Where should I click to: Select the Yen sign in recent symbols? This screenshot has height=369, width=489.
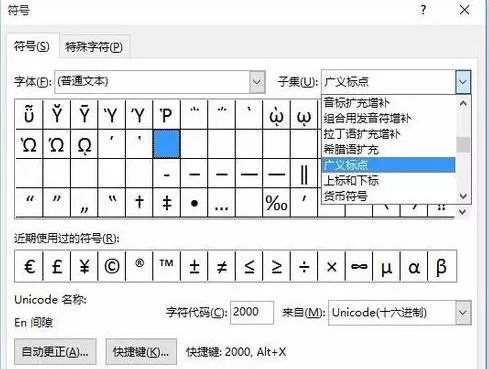tap(84, 266)
